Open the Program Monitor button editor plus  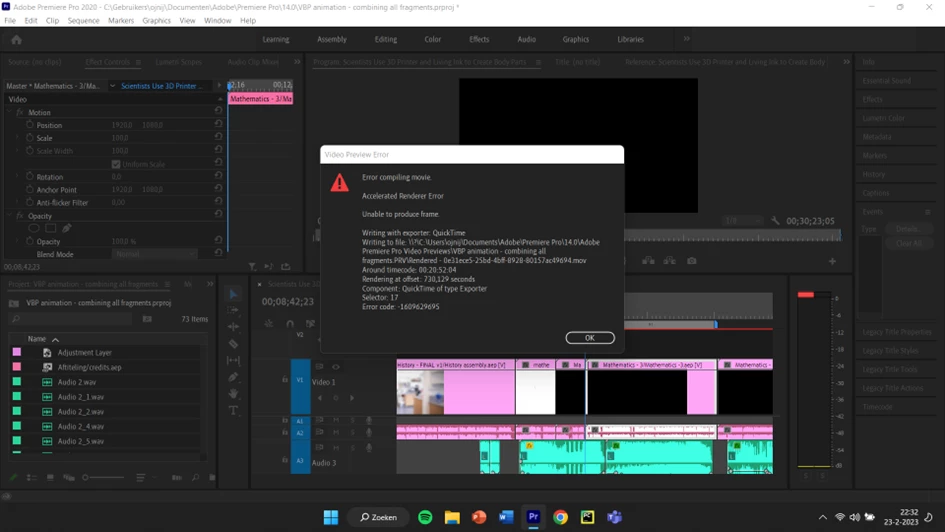click(832, 261)
